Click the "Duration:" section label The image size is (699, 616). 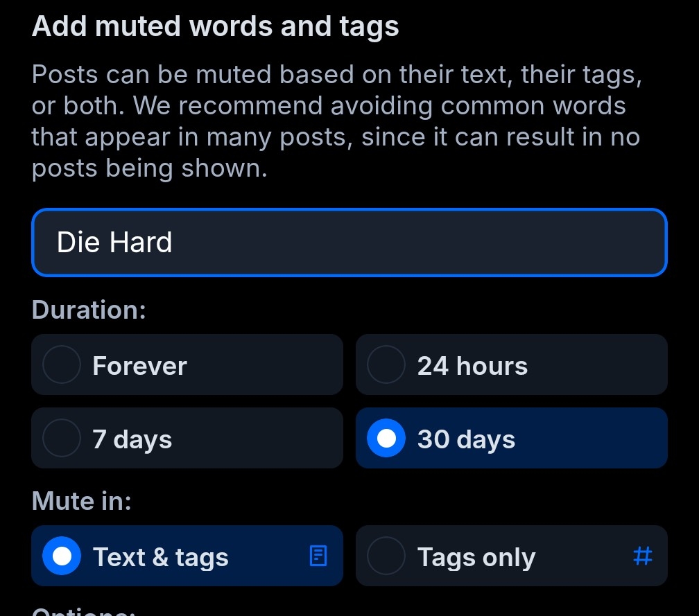tap(89, 309)
